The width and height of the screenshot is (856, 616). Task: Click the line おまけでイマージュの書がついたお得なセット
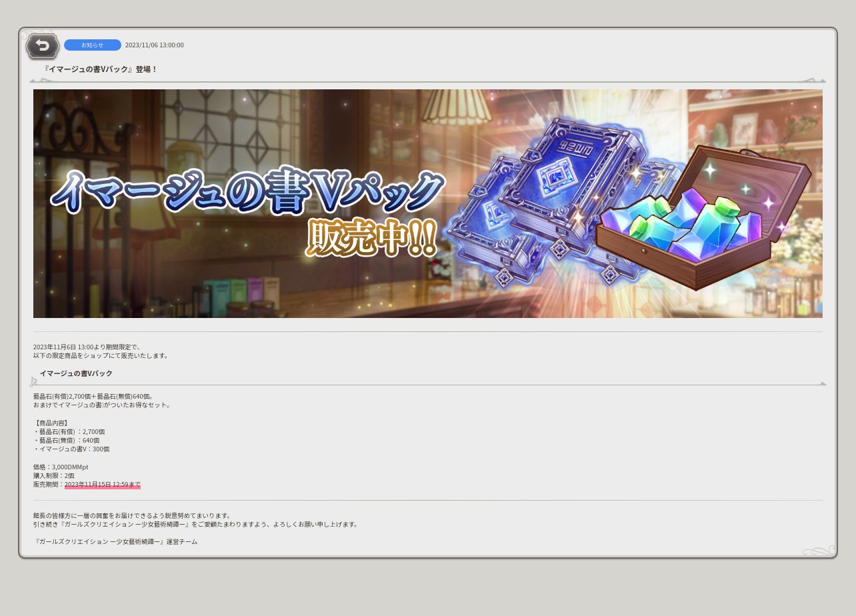tap(102, 405)
